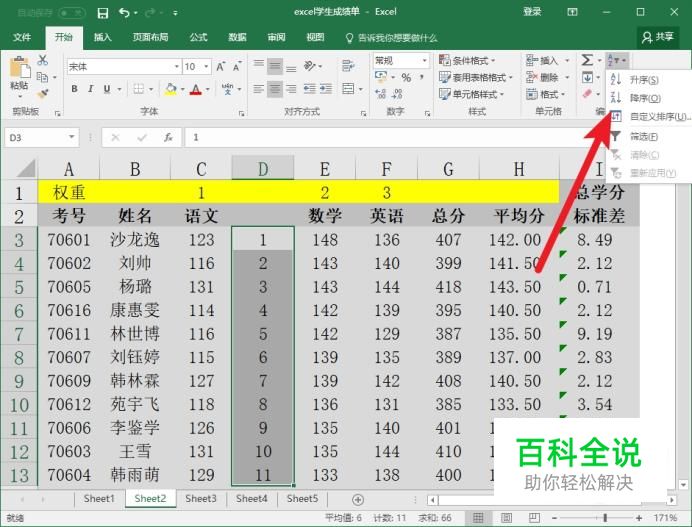Switch to the 公式 Formulas tab
This screenshot has width=692, height=527.
[x=198, y=37]
